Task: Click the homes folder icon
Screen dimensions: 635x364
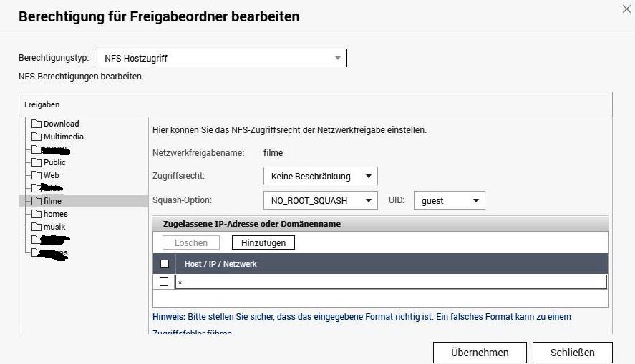Action: (37, 214)
